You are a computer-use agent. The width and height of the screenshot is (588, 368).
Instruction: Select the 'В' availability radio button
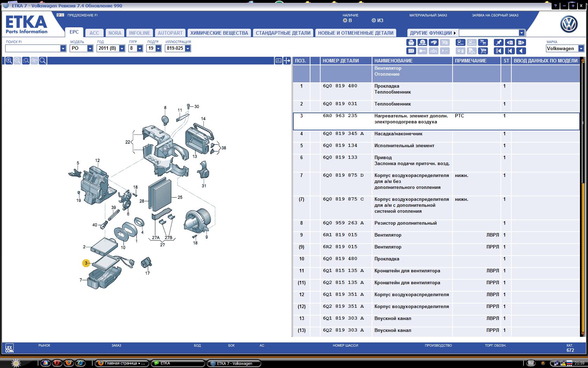tap(345, 21)
